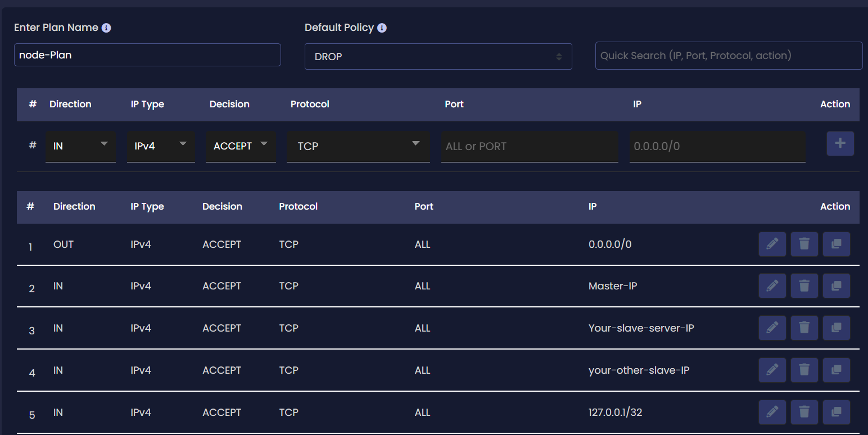Expand the Protocol TCP dropdown
Screen dimensions: 868x435
click(358, 146)
